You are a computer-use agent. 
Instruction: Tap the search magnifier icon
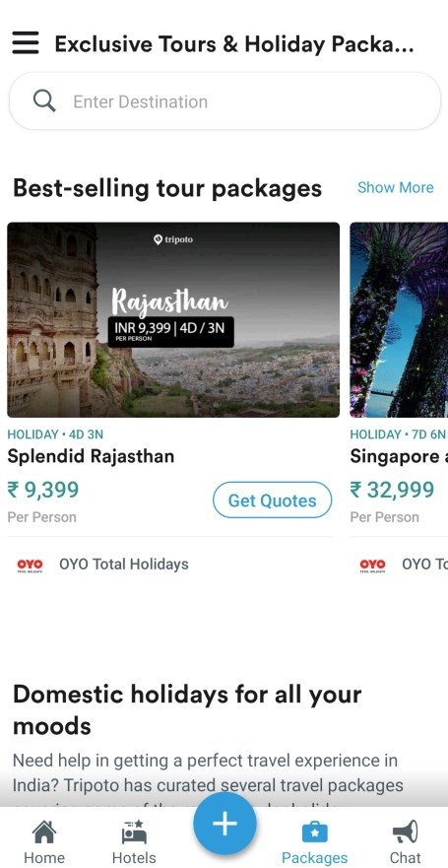point(43,101)
